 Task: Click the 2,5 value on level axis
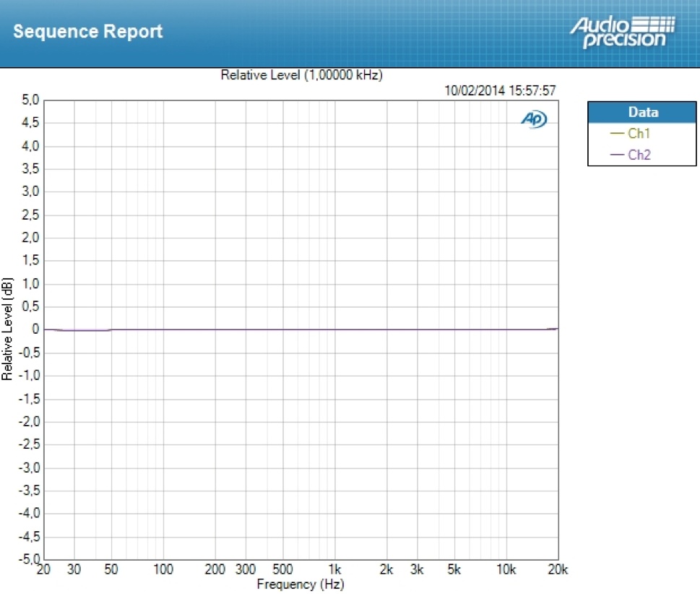31,215
